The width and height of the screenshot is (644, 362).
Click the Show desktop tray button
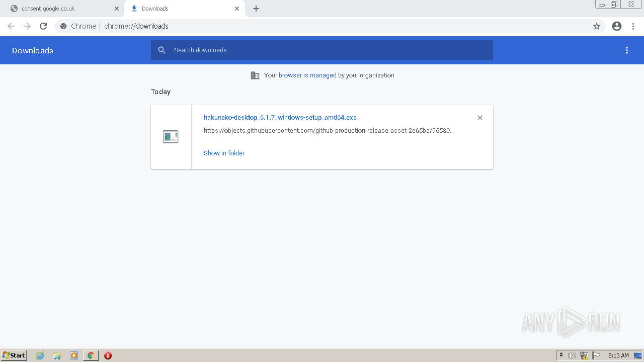[x=638, y=355]
